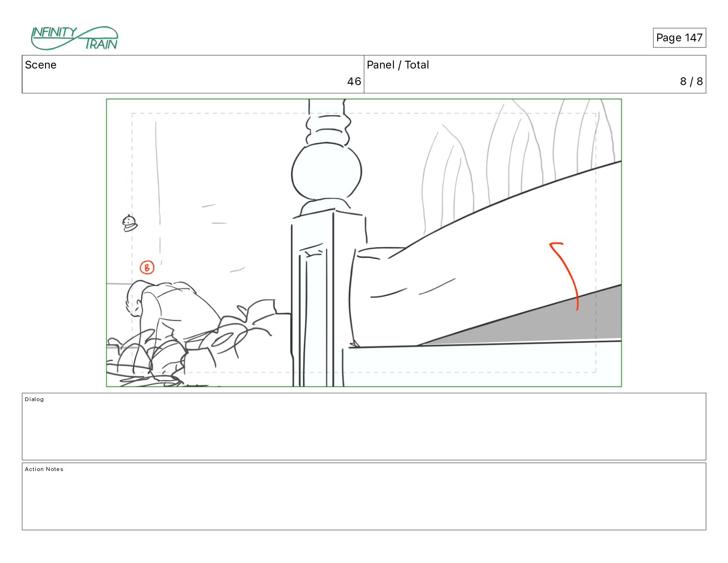The width and height of the screenshot is (728, 563).
Task: Select the Panel / Total header label
Action: coord(398,65)
